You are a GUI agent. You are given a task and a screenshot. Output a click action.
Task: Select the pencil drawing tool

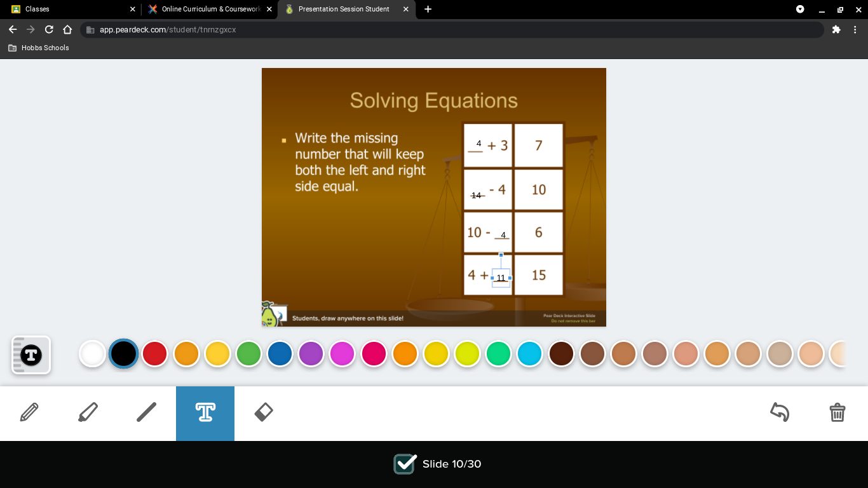29,413
